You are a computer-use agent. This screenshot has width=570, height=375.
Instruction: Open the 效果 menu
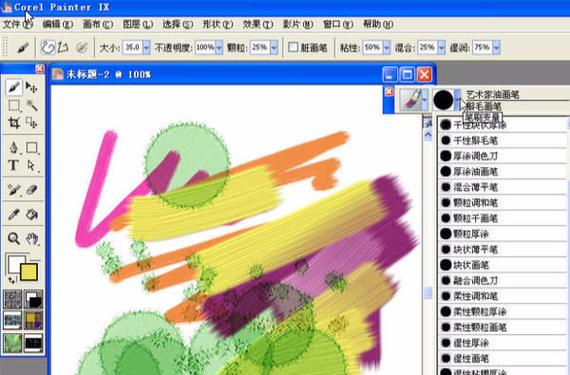point(258,24)
